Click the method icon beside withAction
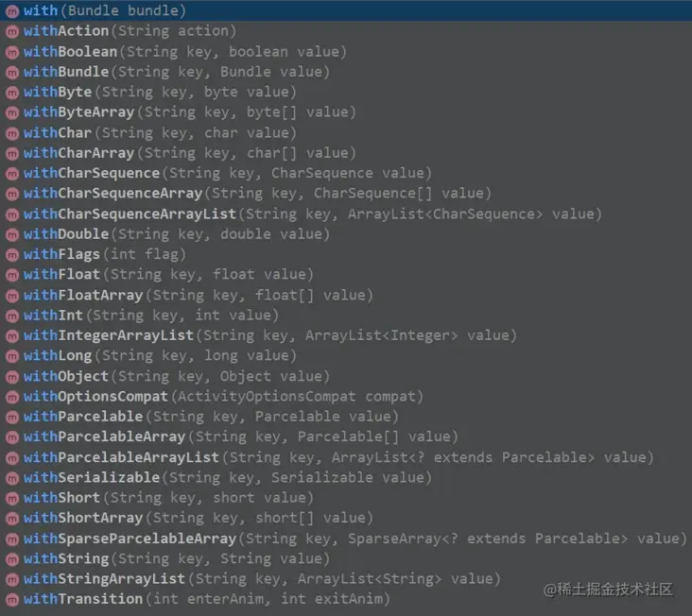The width and height of the screenshot is (692, 616). pyautogui.click(x=12, y=31)
